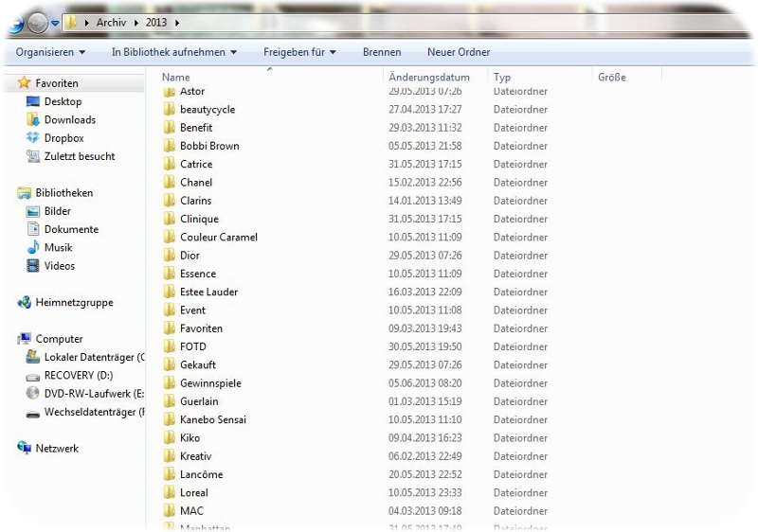This screenshot has width=758, height=532.
Task: Open the Organisieren menu
Action: point(50,52)
